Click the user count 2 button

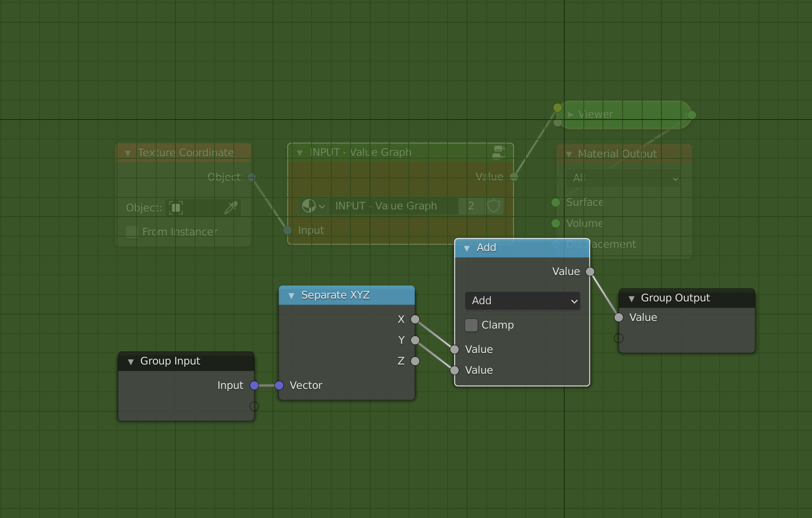(x=471, y=206)
